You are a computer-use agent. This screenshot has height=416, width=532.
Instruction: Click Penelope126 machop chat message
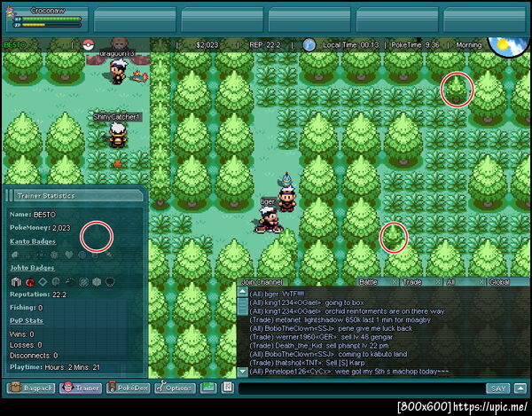coord(349,372)
